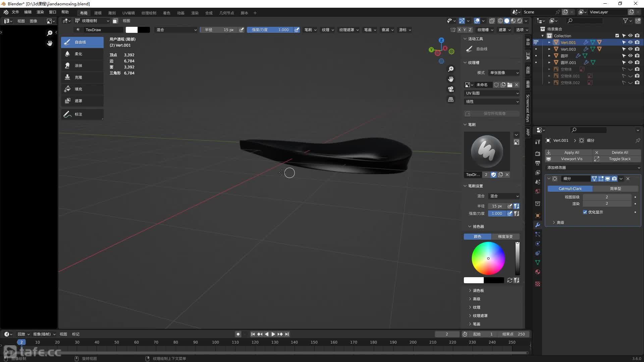Toggle subdivision modifier render camera icon
This screenshot has height=362, width=644.
614,179
